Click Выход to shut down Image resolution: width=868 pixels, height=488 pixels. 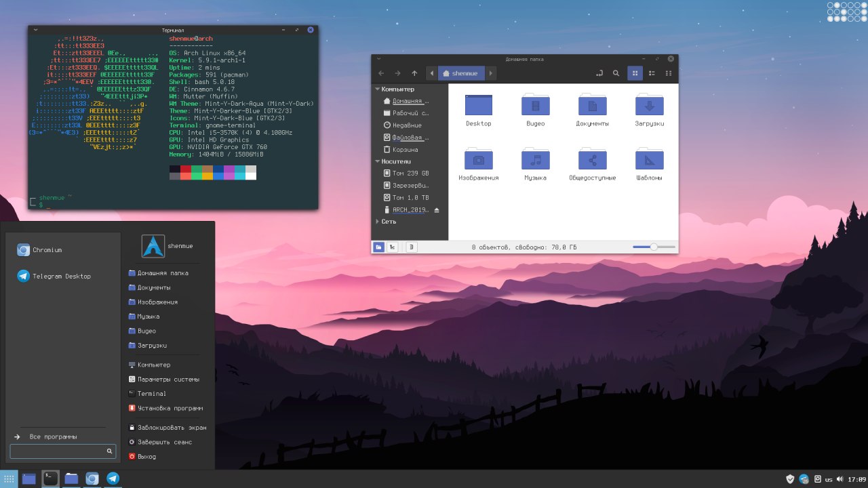(x=142, y=457)
